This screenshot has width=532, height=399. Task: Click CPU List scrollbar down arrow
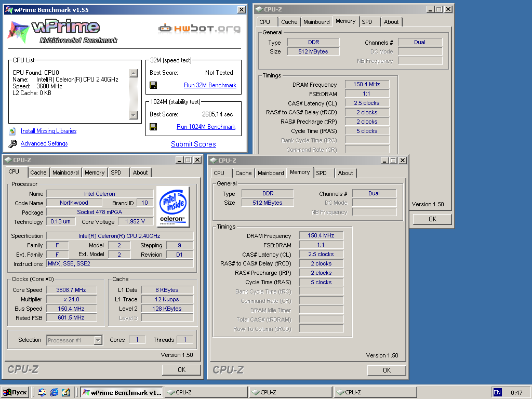[x=134, y=115]
